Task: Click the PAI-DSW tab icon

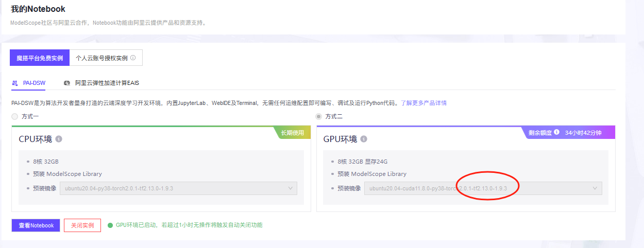Action: (x=14, y=83)
